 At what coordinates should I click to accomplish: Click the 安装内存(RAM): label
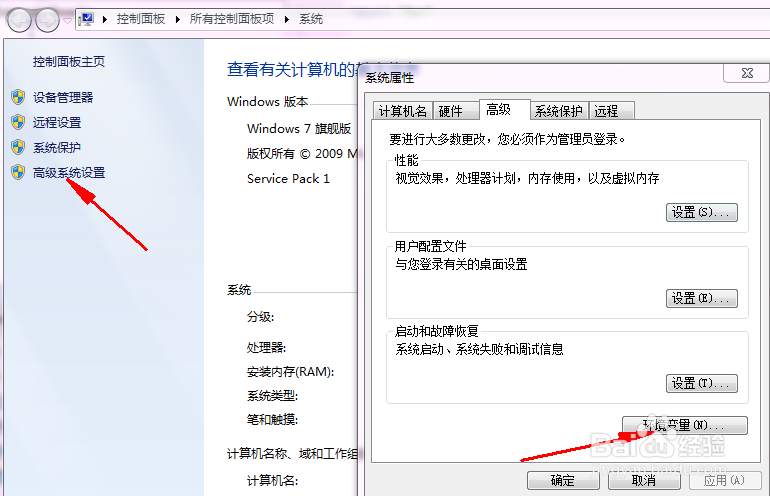[x=290, y=372]
